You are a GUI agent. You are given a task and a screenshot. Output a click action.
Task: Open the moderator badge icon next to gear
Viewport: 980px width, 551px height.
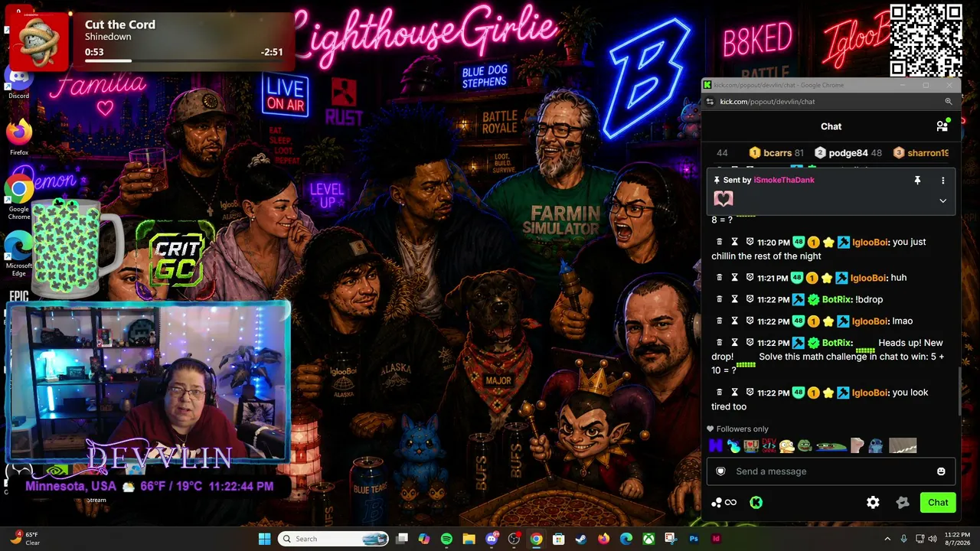pos(903,503)
